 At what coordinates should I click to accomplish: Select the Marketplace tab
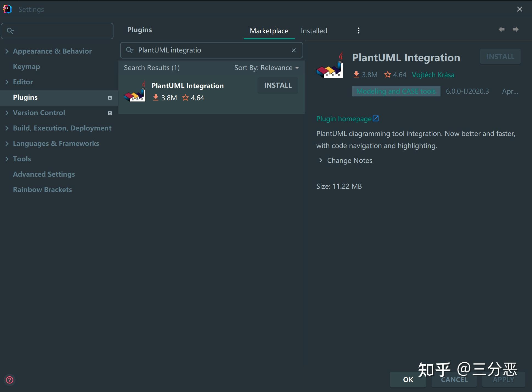269,31
